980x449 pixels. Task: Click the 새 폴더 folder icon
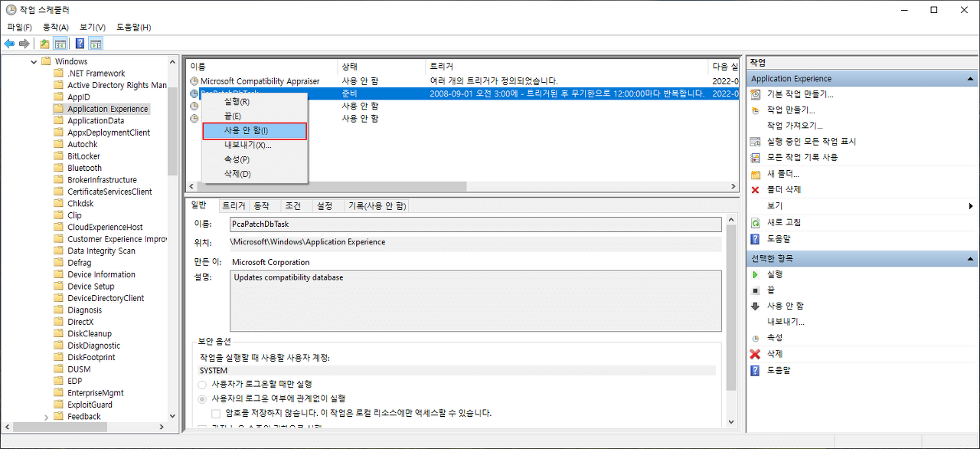click(x=756, y=175)
